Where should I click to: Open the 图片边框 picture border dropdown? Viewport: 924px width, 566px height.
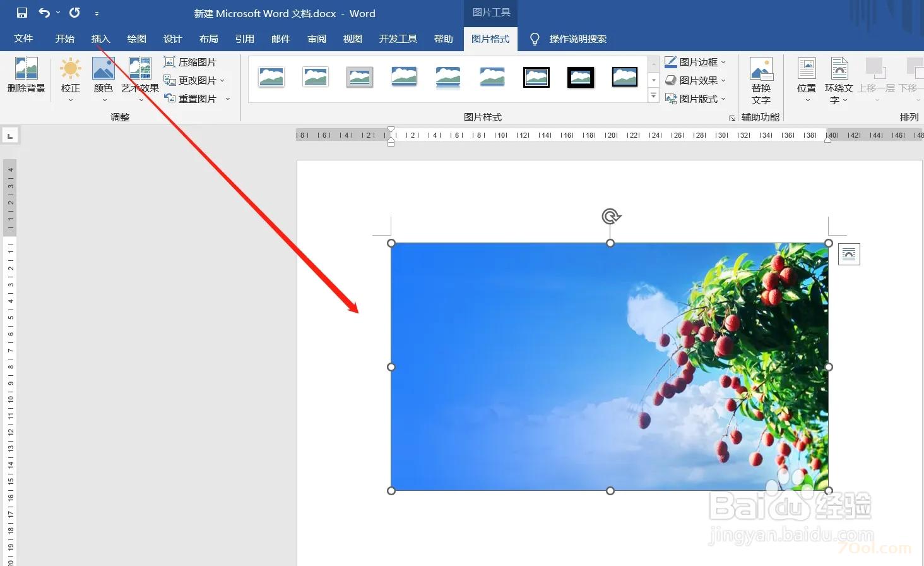point(696,62)
